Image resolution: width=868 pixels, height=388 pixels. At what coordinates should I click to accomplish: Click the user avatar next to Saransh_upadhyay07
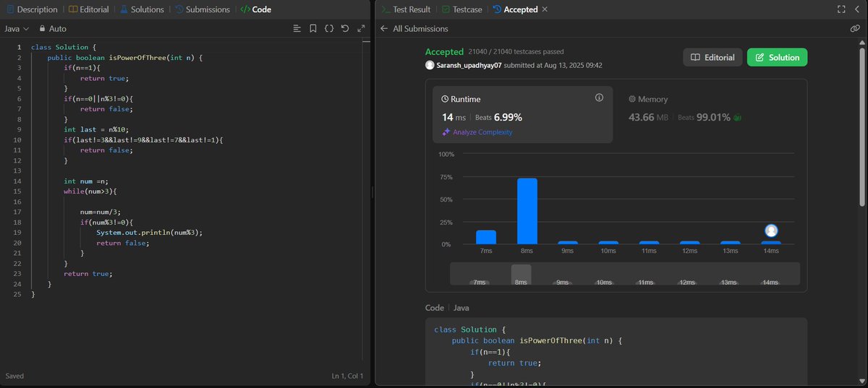click(x=430, y=65)
